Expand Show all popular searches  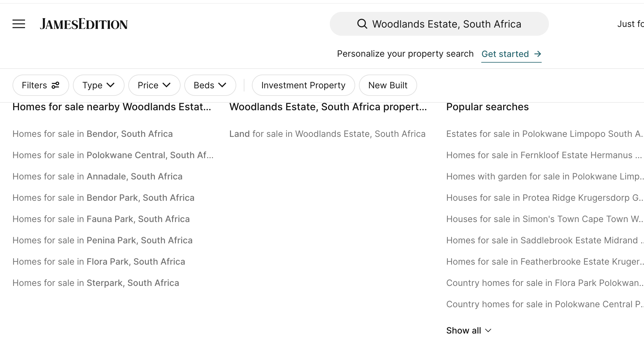coord(469,330)
